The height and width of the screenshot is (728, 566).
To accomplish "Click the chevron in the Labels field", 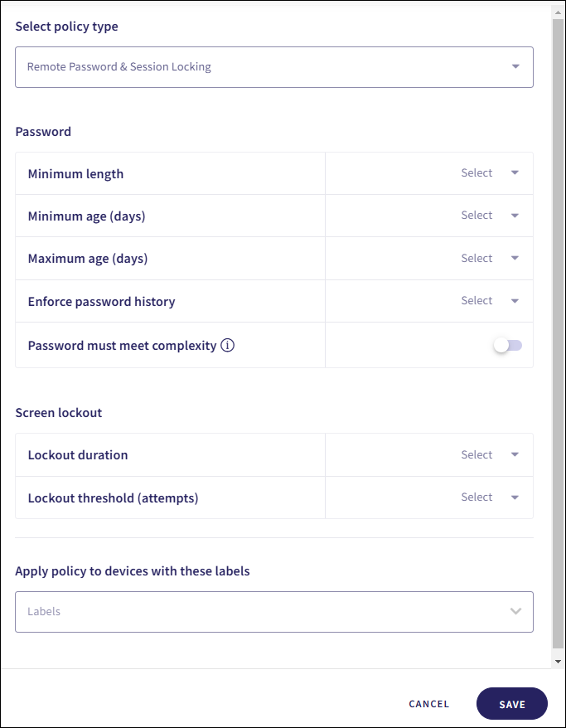I will (x=515, y=612).
